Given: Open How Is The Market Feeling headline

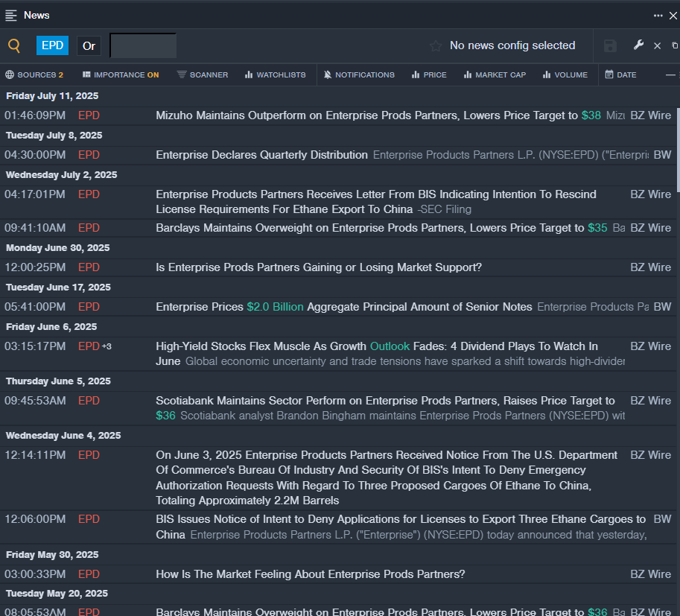Looking at the screenshot, I should (311, 574).
